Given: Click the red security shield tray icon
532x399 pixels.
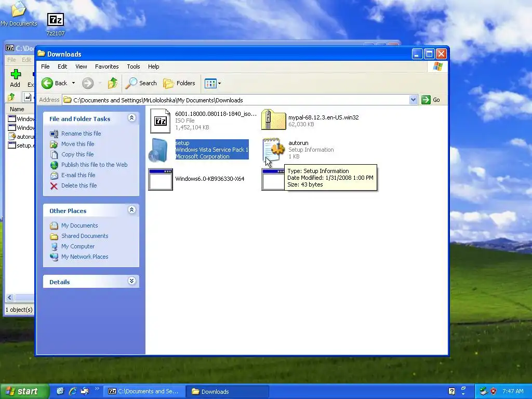Looking at the screenshot, I should (x=494, y=391).
